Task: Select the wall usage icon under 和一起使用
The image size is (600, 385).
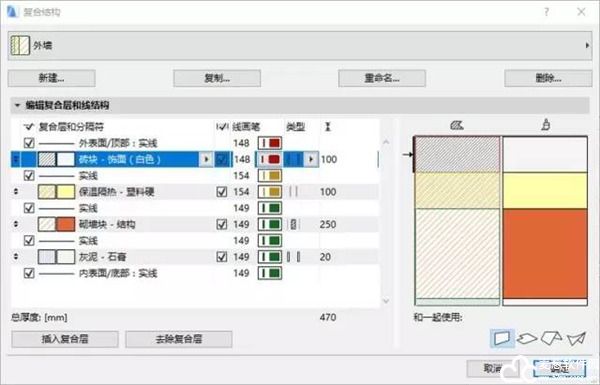Action: (502, 338)
